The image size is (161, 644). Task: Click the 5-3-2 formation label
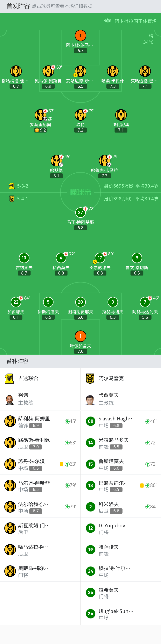[23, 185]
